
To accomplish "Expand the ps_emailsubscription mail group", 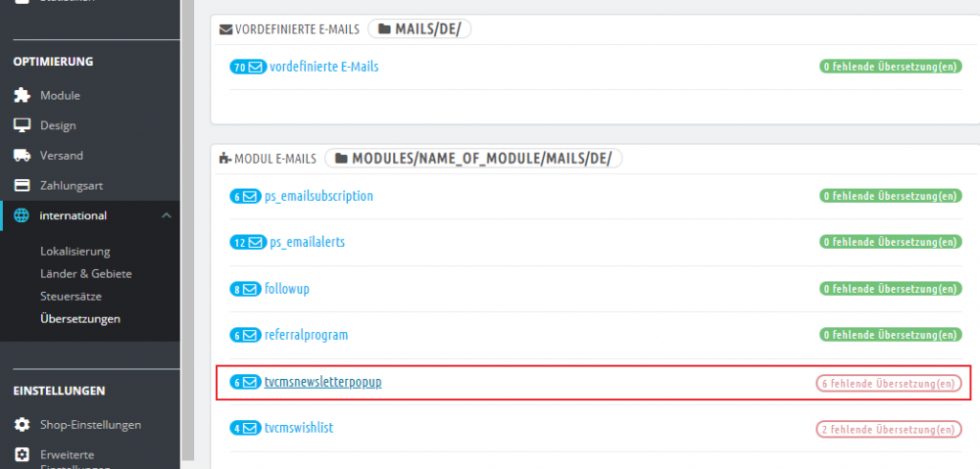I will tap(318, 196).
